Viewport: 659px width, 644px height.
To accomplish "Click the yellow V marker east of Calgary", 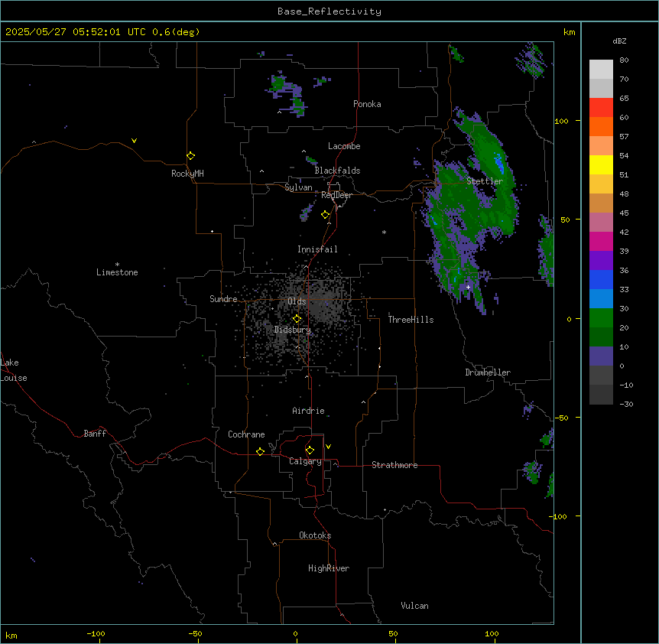I will coord(328,447).
